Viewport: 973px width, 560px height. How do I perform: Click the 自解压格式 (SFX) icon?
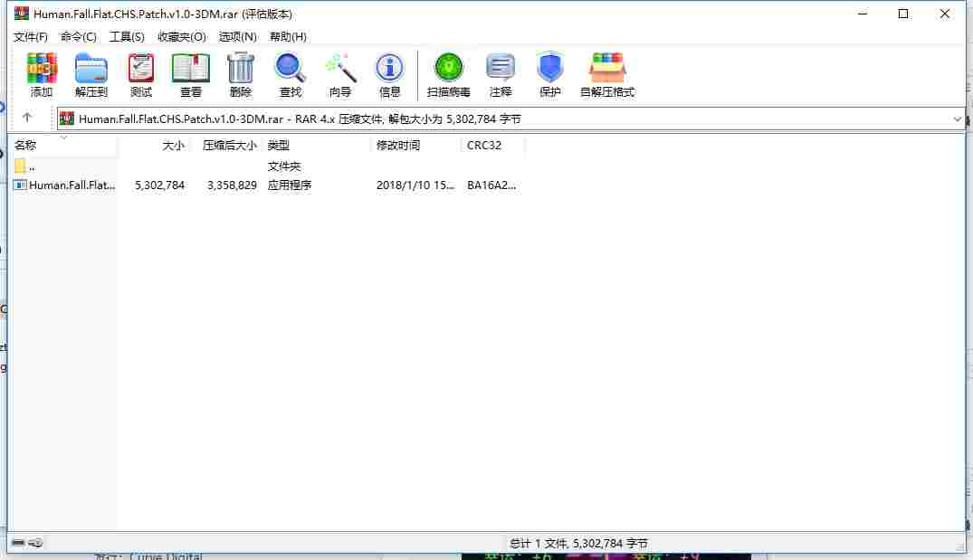[x=607, y=74]
